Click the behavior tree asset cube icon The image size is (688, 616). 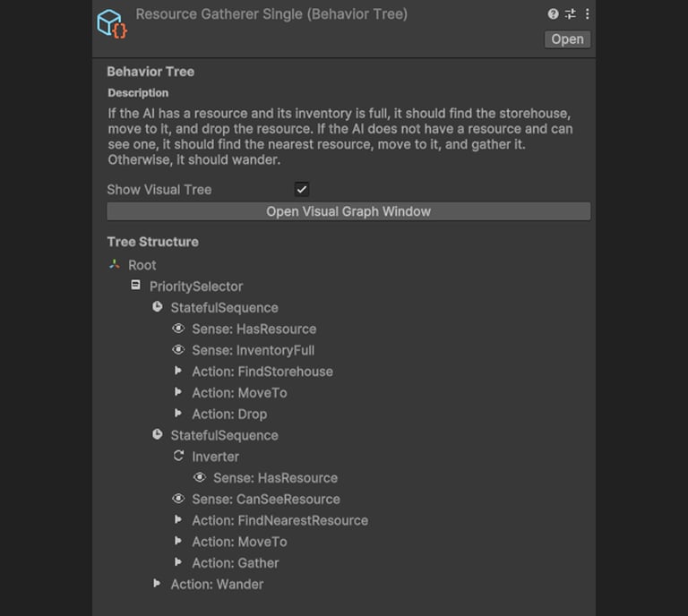coord(112,22)
